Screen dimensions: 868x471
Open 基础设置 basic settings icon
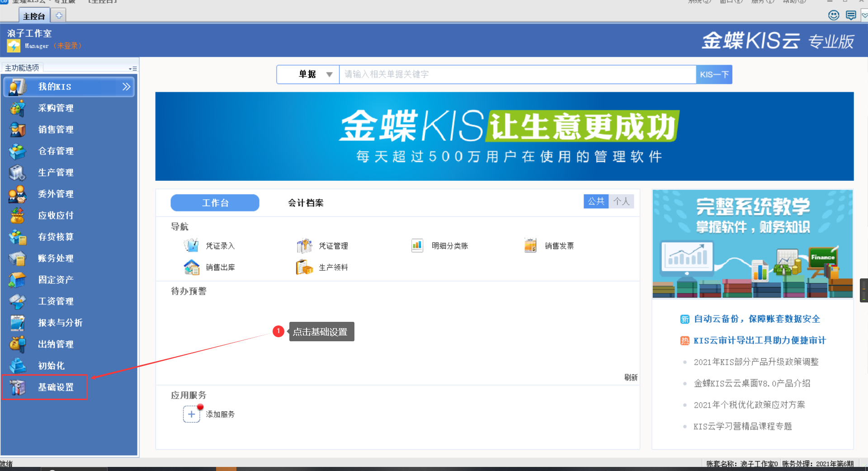click(17, 387)
